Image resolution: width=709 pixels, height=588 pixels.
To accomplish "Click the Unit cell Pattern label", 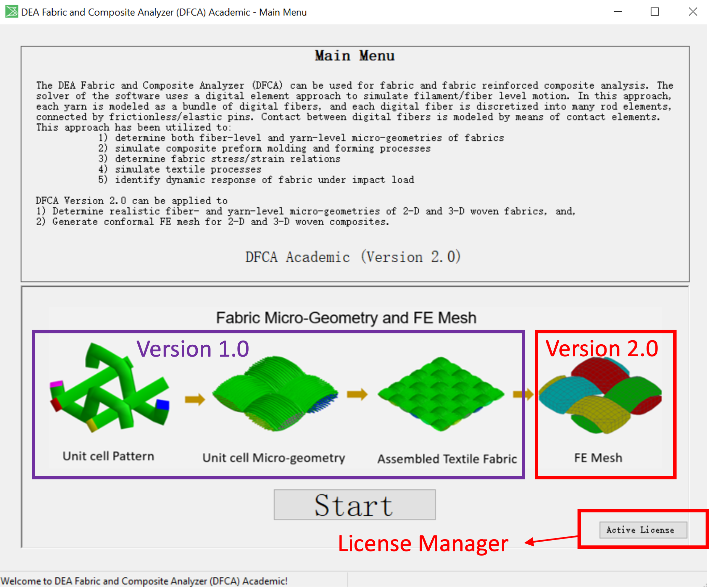I will (108, 456).
